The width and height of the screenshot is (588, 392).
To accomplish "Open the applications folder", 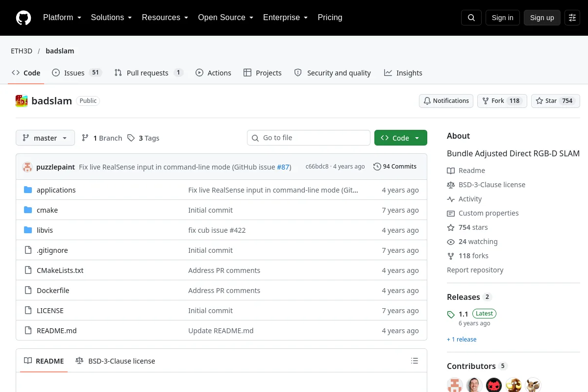I will tap(56, 190).
